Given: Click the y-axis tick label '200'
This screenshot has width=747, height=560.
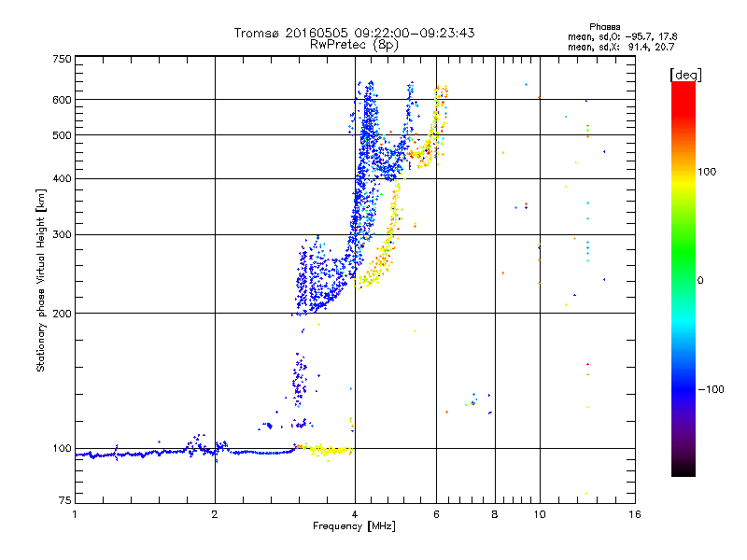Looking at the screenshot, I should click(x=62, y=314).
